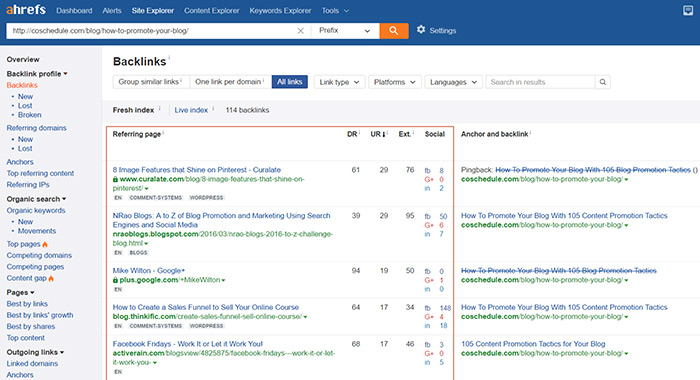The image size is (700, 380).
Task: Click the '105 Content Promotion Tactics for Your Blog' anchor
Action: point(533,344)
